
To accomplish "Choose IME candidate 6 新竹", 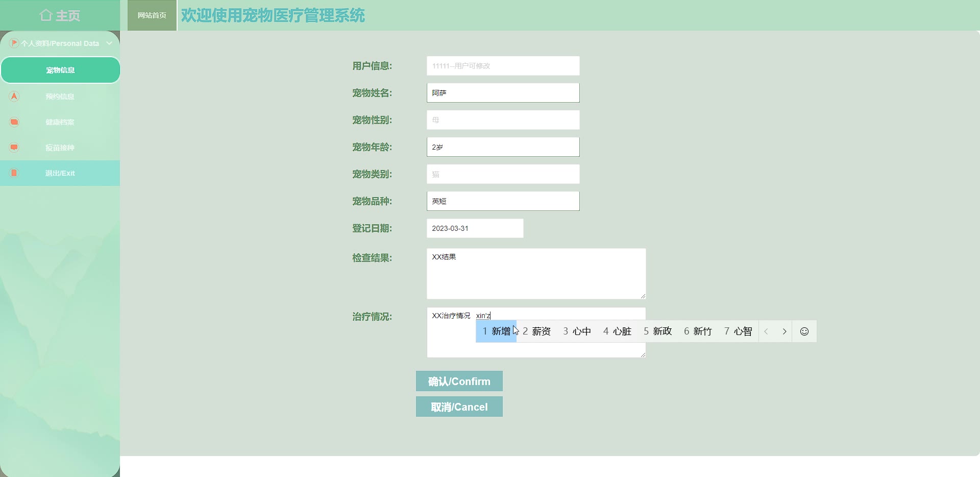I will (x=698, y=331).
